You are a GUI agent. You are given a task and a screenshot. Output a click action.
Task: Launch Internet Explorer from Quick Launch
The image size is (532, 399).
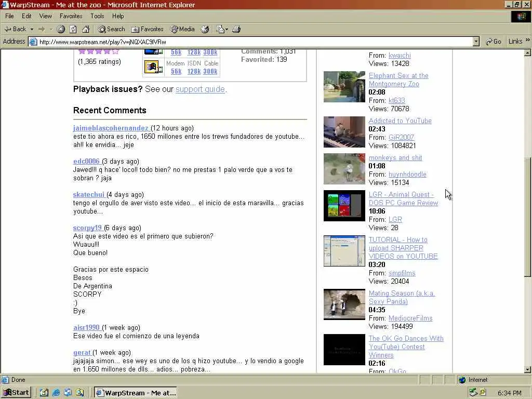pyautogui.click(x=56, y=393)
